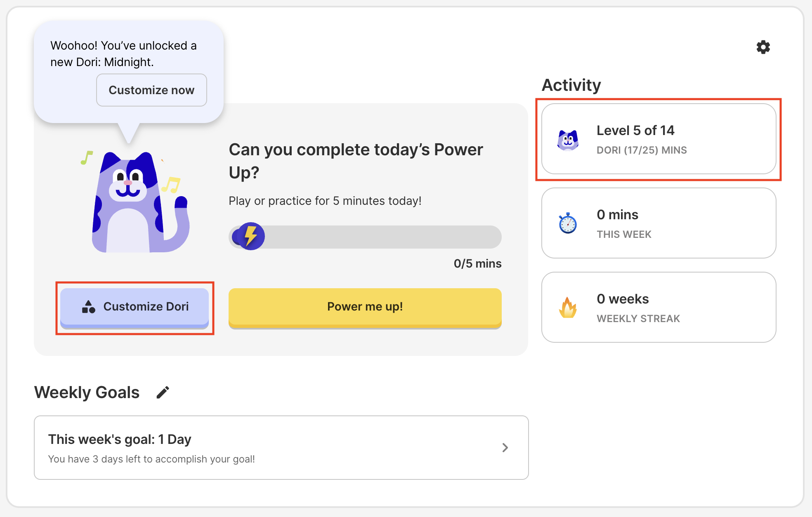Image resolution: width=812 pixels, height=517 pixels.
Task: Click the shapes icon on Customize Dori
Action: [88, 307]
